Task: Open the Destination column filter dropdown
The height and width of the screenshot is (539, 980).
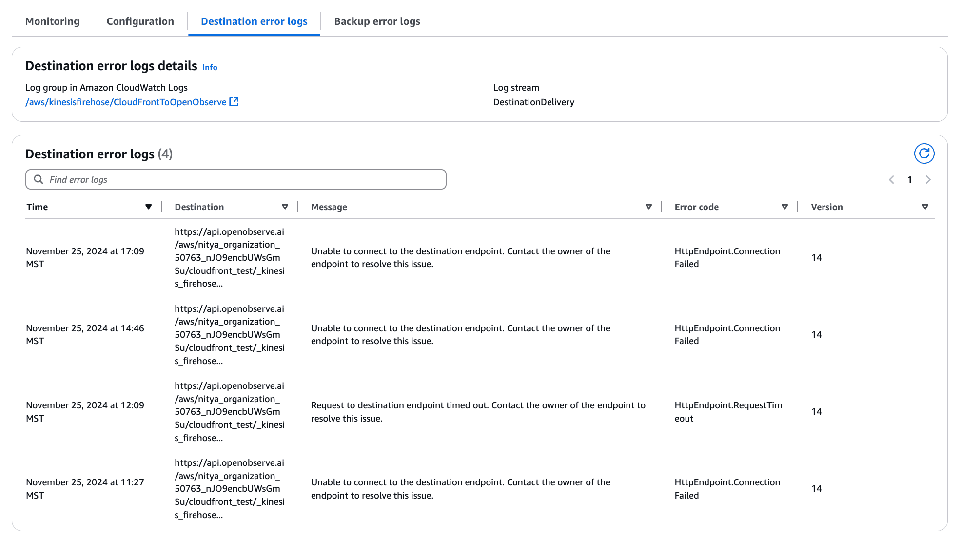Action: point(285,207)
